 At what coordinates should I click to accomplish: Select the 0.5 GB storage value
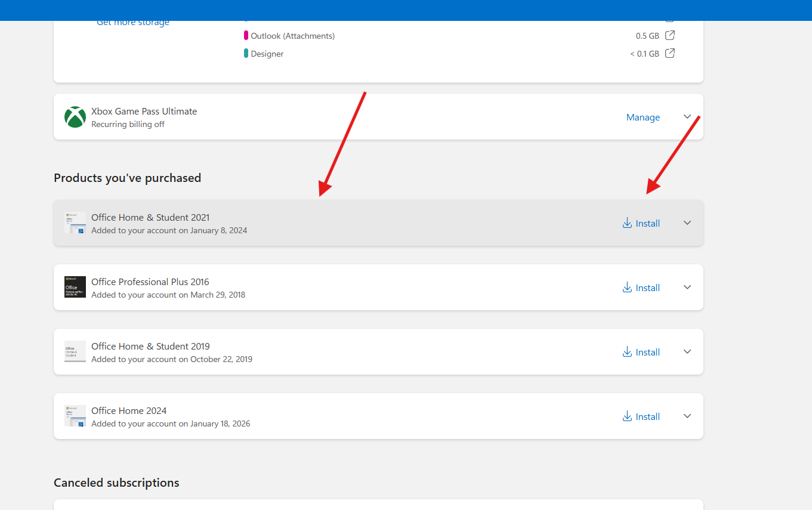[647, 36]
